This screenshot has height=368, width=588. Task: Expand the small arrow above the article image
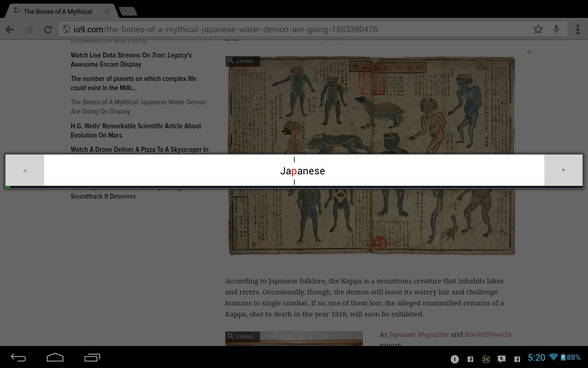529,52
